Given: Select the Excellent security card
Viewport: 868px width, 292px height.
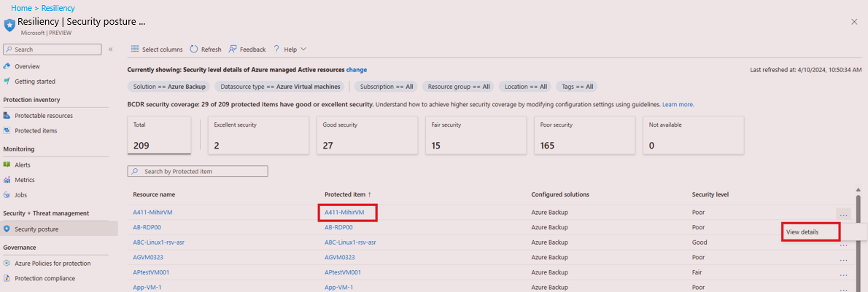Looking at the screenshot, I should point(259,135).
